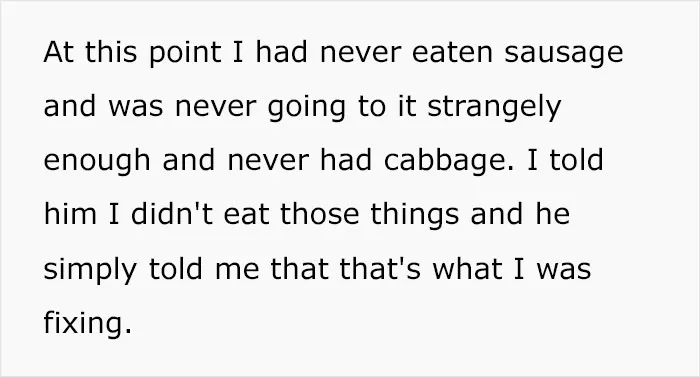Click the word "point" in the first line

coord(185,54)
